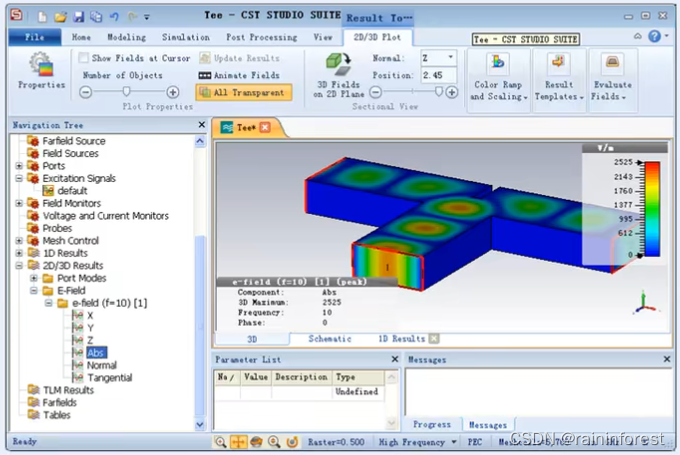Select the X field component
This screenshot has height=455, width=680.
90,315
